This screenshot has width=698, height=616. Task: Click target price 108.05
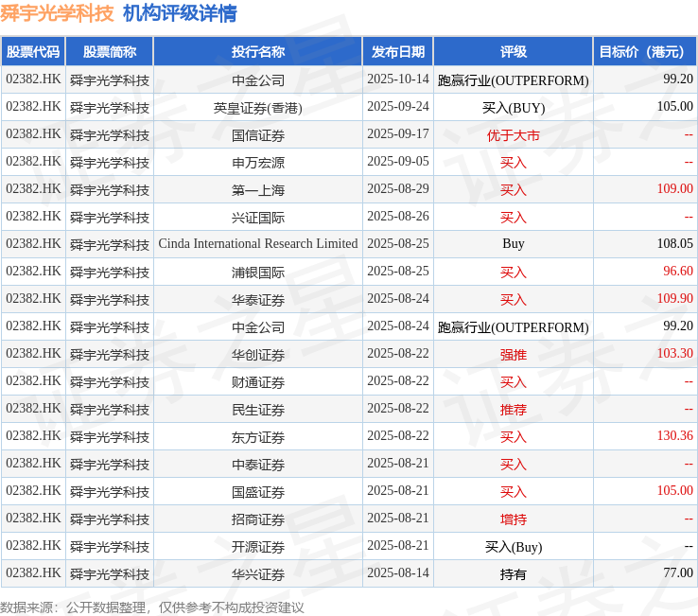pyautogui.click(x=675, y=243)
